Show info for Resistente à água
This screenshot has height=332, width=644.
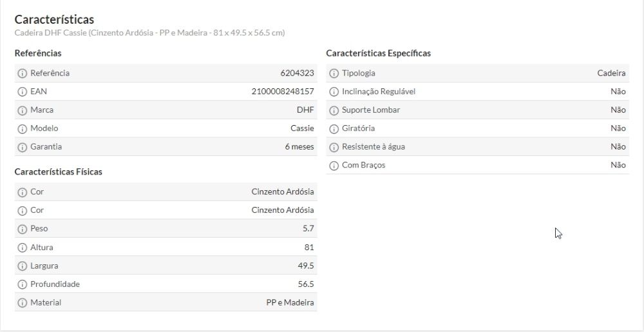pos(334,147)
